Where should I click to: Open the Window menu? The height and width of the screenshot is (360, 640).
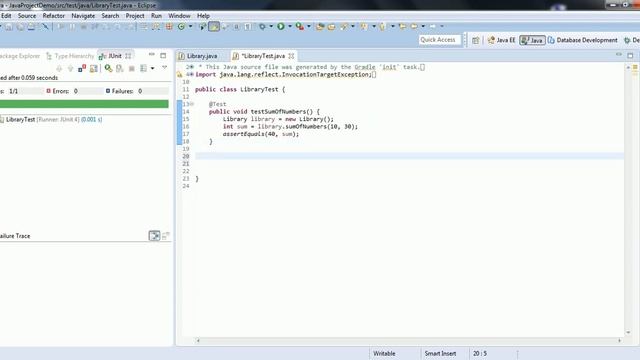(x=180, y=16)
